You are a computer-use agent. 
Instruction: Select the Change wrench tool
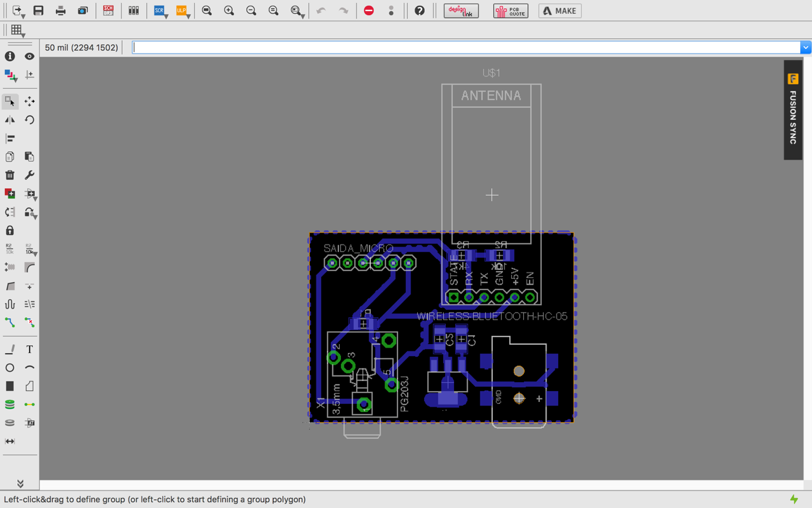pos(30,175)
